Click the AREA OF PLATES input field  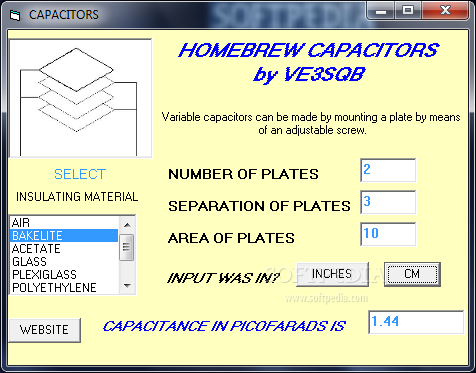click(388, 234)
